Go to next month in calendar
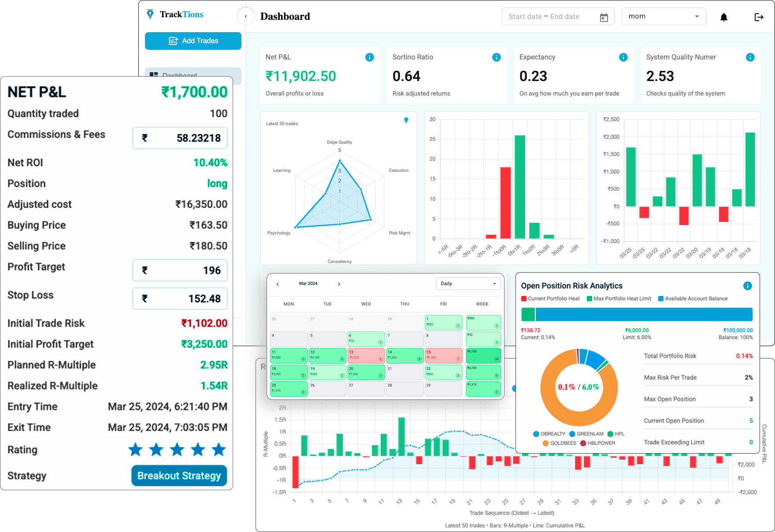This screenshot has height=532, width=775. coord(339,284)
